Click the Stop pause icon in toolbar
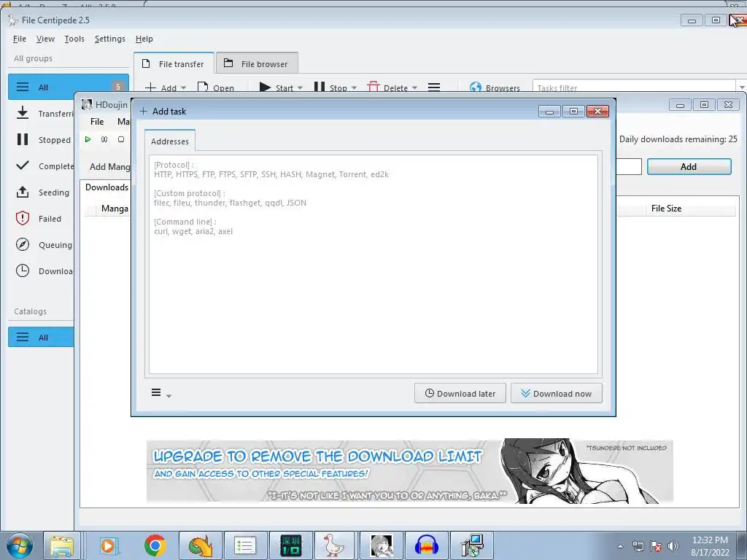The image size is (747, 560). coord(320,87)
